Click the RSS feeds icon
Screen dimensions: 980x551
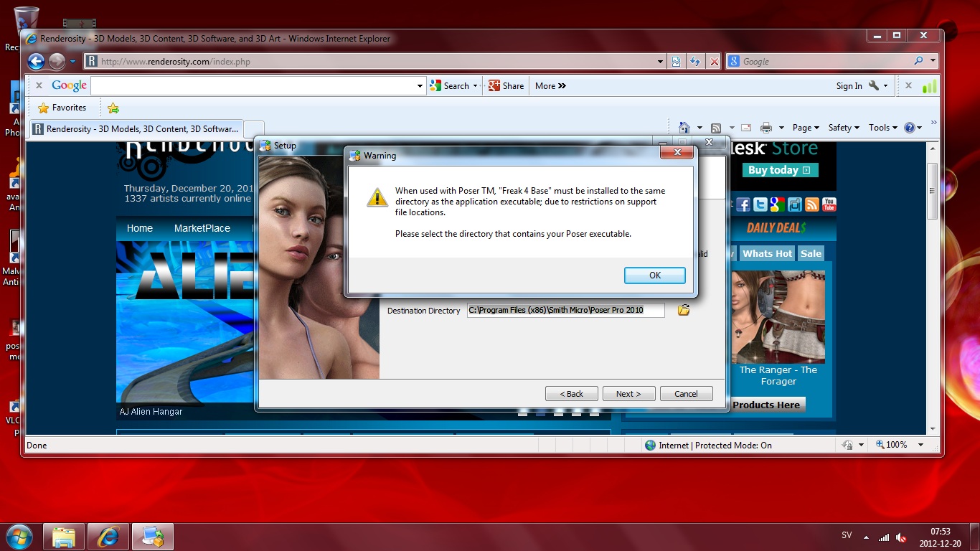[716, 128]
